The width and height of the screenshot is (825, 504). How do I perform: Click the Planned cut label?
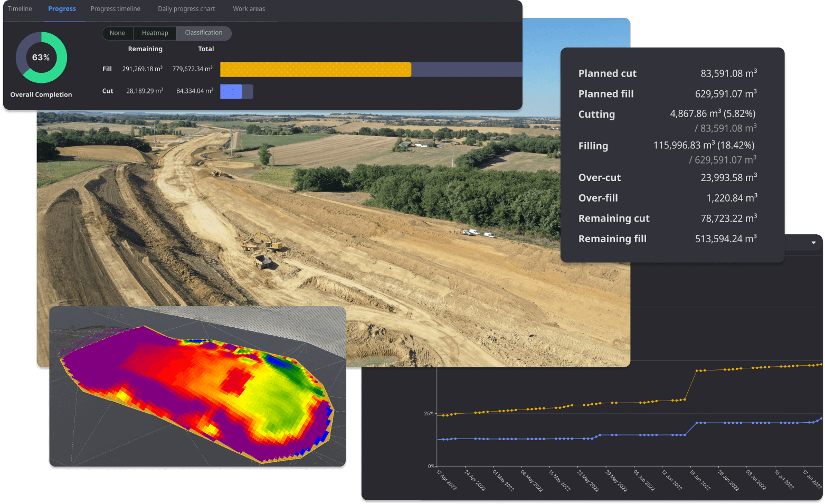[x=607, y=74]
